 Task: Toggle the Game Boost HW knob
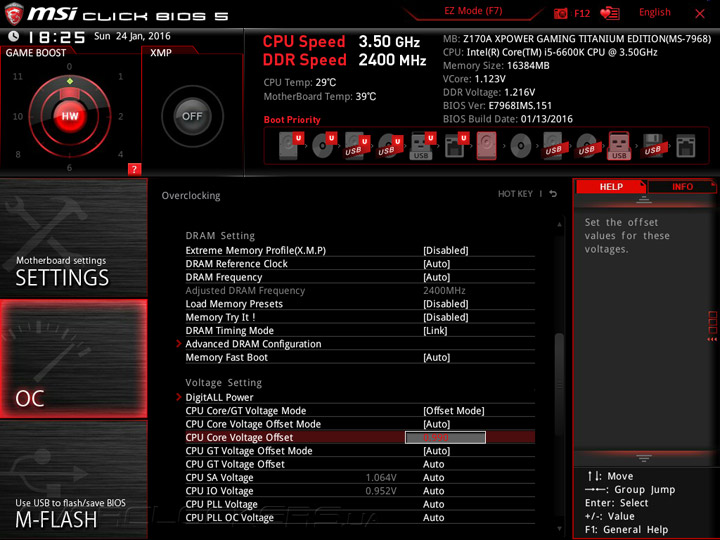pos(70,116)
